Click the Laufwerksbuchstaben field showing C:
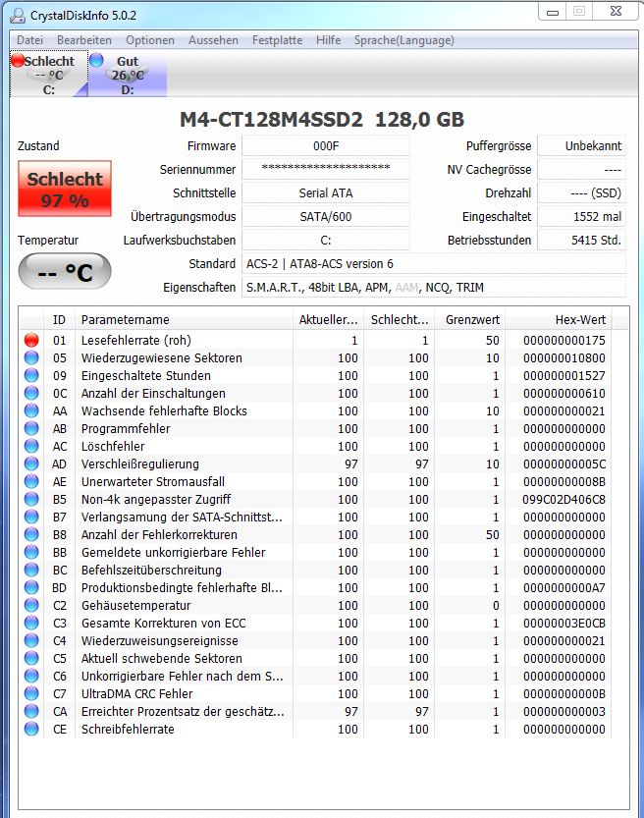The width and height of the screenshot is (644, 818). [326, 240]
